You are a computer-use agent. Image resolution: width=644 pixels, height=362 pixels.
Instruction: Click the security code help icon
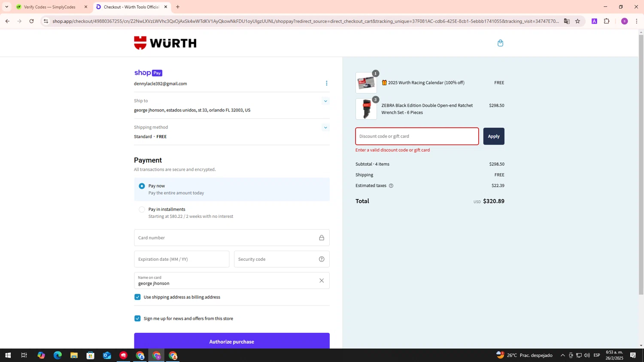tap(322, 259)
